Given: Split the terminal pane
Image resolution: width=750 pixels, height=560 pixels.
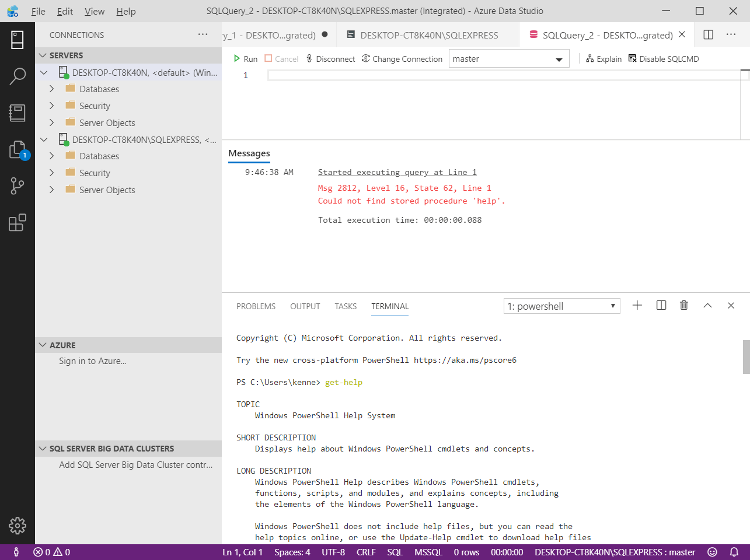Looking at the screenshot, I should 661,305.
